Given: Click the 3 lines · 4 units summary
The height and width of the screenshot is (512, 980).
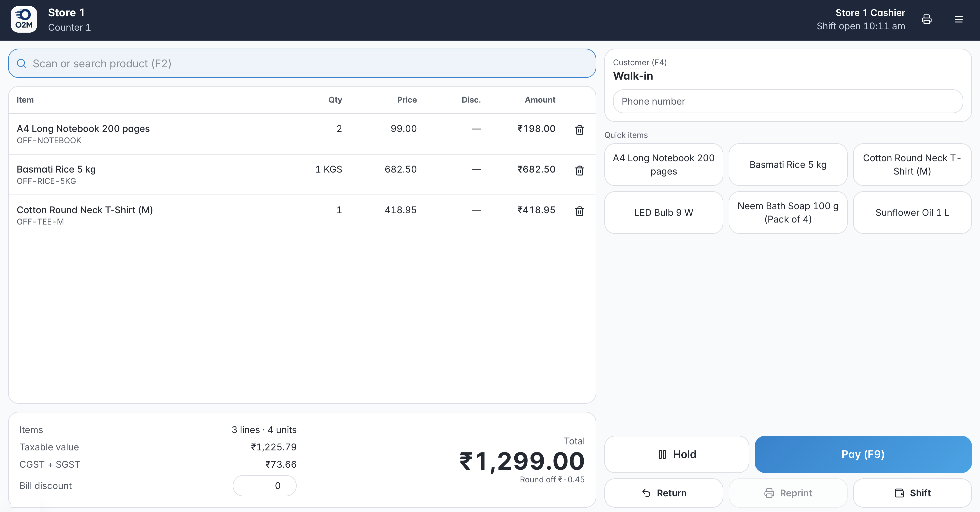Looking at the screenshot, I should point(264,430).
